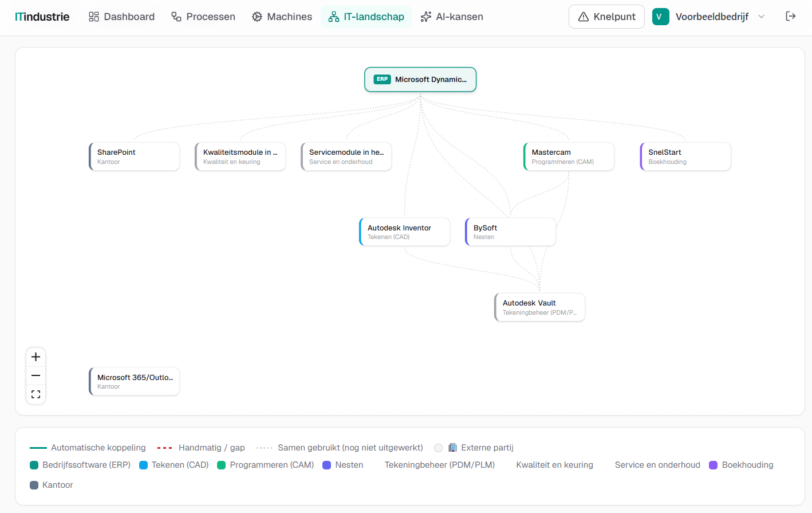Click the Samen gebruikt dotted legend line
812x513 pixels.
coord(265,448)
